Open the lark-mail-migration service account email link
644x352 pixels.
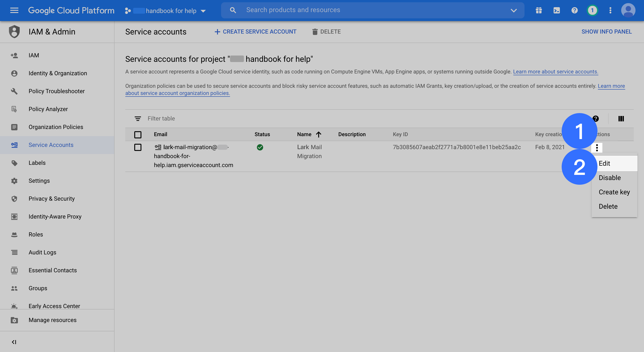pyautogui.click(x=194, y=156)
